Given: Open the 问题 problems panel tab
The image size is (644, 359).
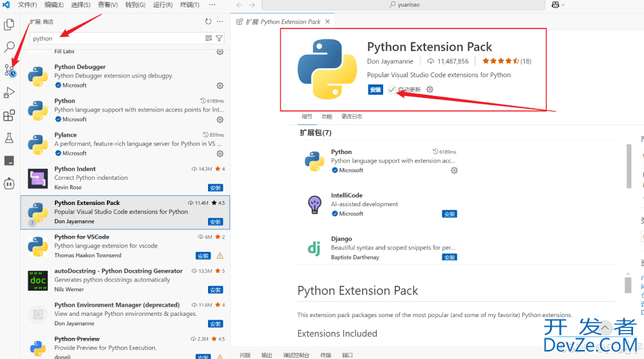Looking at the screenshot, I should click(x=245, y=355).
